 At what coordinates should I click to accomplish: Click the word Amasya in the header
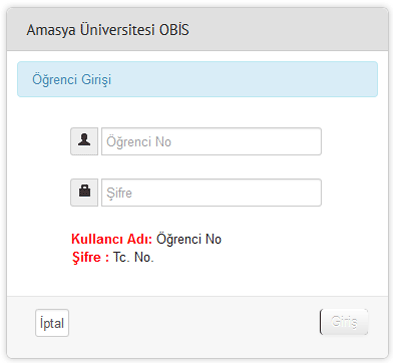51,30
